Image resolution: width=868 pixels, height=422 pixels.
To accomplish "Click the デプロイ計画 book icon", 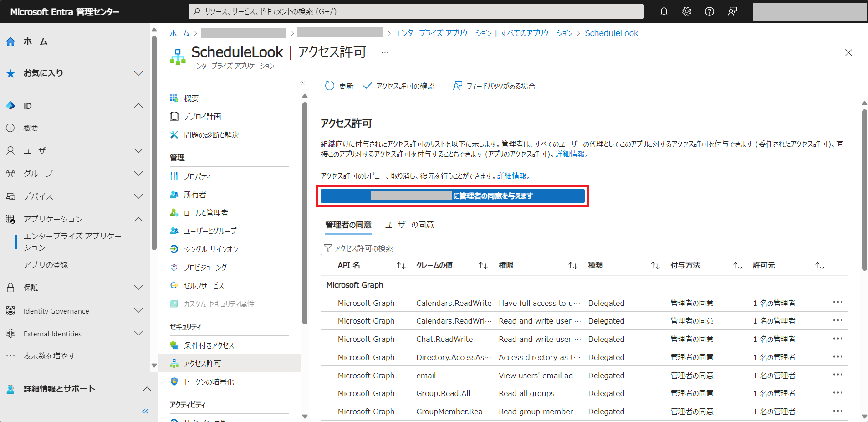I will point(174,117).
